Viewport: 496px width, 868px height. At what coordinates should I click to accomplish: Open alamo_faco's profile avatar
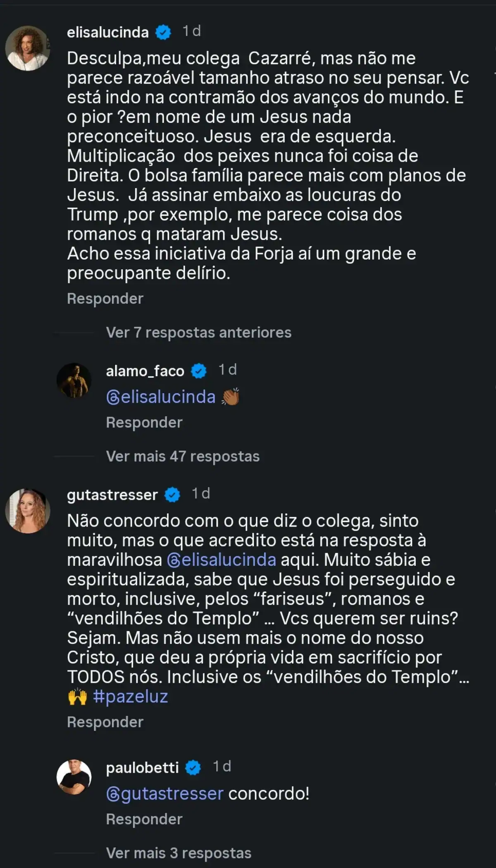point(74,380)
